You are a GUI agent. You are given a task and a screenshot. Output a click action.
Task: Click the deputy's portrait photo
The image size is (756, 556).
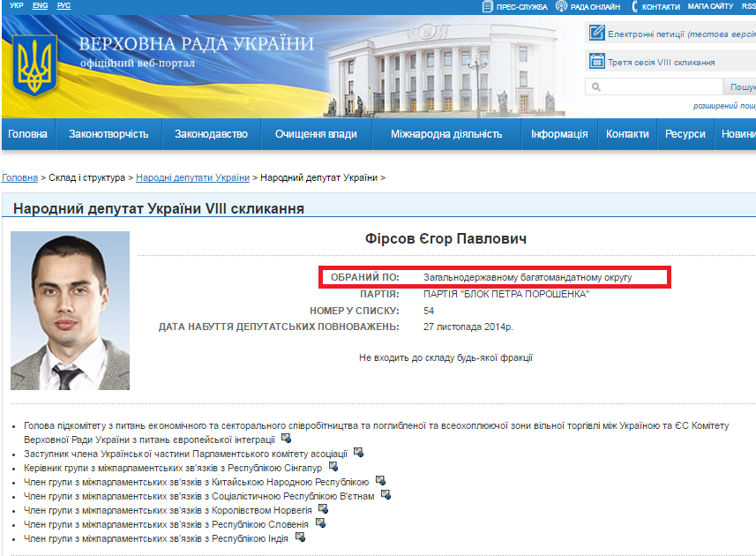click(x=70, y=311)
